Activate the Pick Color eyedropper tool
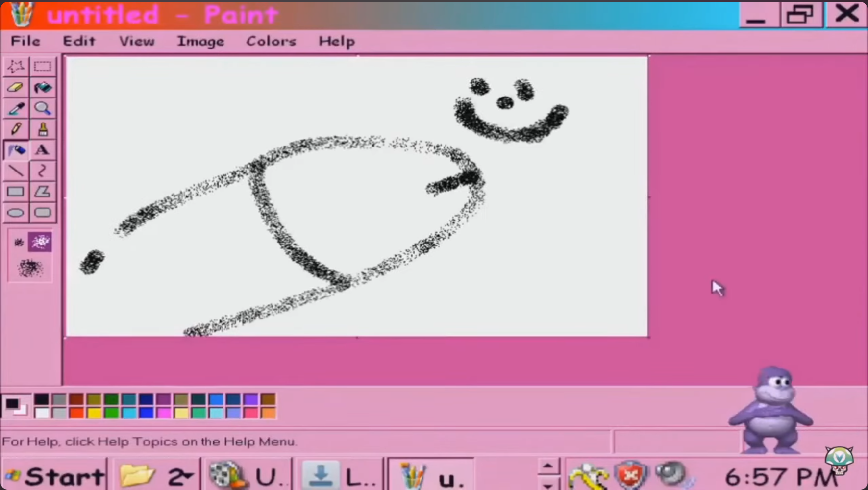This screenshot has height=490, width=868. pos(16,108)
